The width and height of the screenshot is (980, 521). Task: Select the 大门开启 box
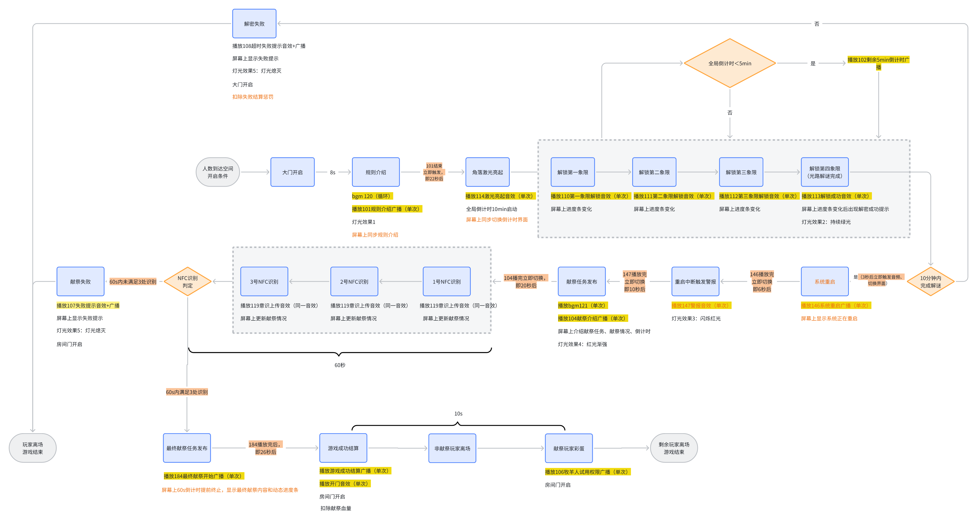click(293, 172)
